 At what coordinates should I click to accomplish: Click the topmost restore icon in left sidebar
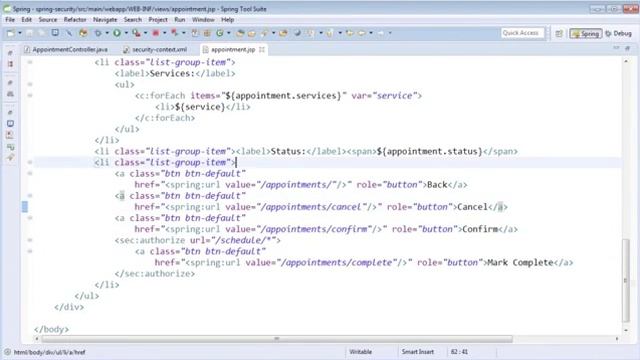10,53
